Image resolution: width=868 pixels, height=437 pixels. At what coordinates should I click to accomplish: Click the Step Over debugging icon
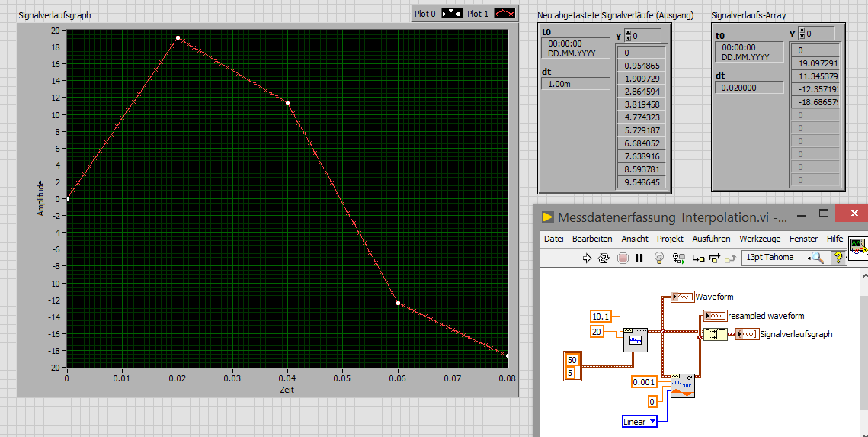tap(714, 259)
